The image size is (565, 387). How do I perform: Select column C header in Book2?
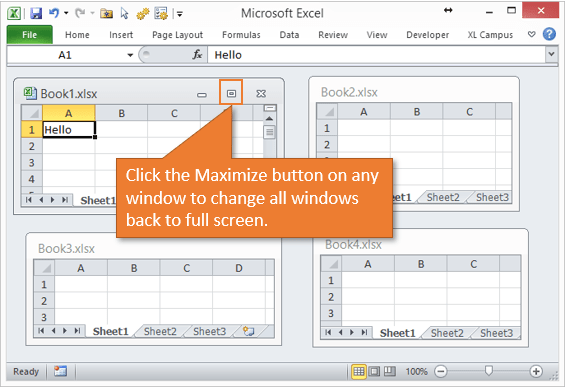pos(469,112)
